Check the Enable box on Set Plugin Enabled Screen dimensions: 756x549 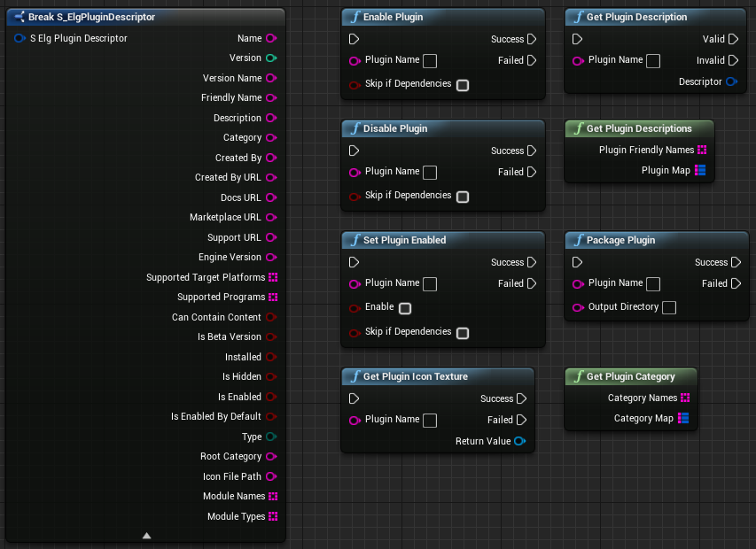click(x=405, y=308)
